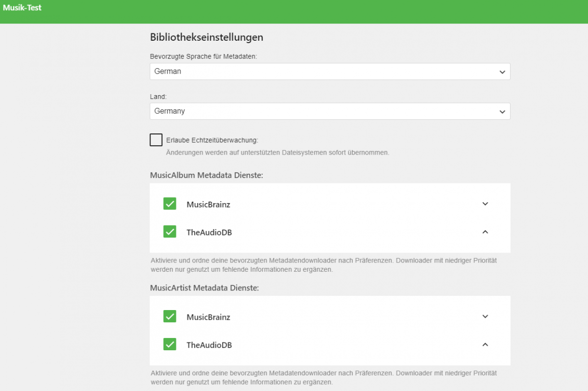Screen dimensions: 588x391
Task: Select the MusicBrainz label in MusicArtist list
Action: pos(208,317)
